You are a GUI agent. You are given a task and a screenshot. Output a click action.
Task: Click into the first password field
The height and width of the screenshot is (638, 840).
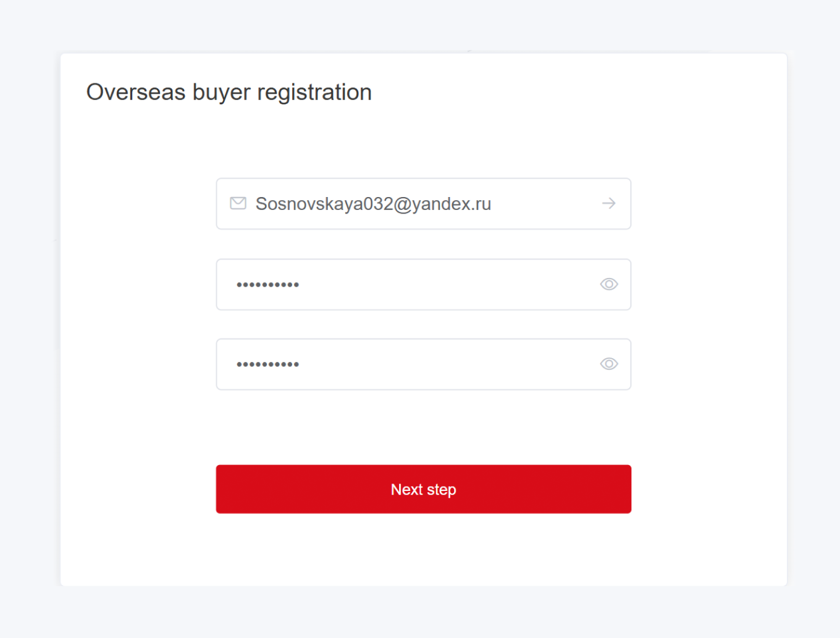(x=408, y=285)
